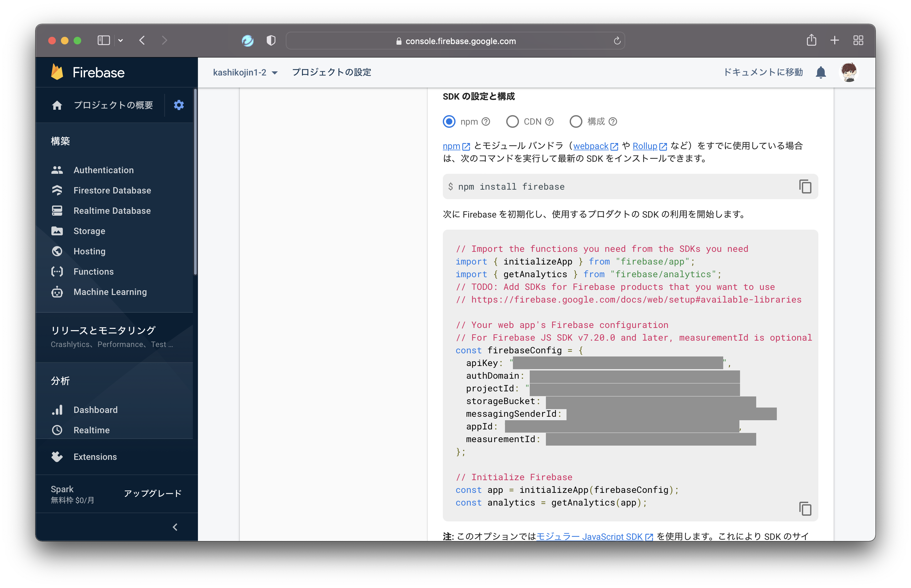The image size is (911, 588).
Task: Open the Hosting menu item
Action: click(x=89, y=251)
